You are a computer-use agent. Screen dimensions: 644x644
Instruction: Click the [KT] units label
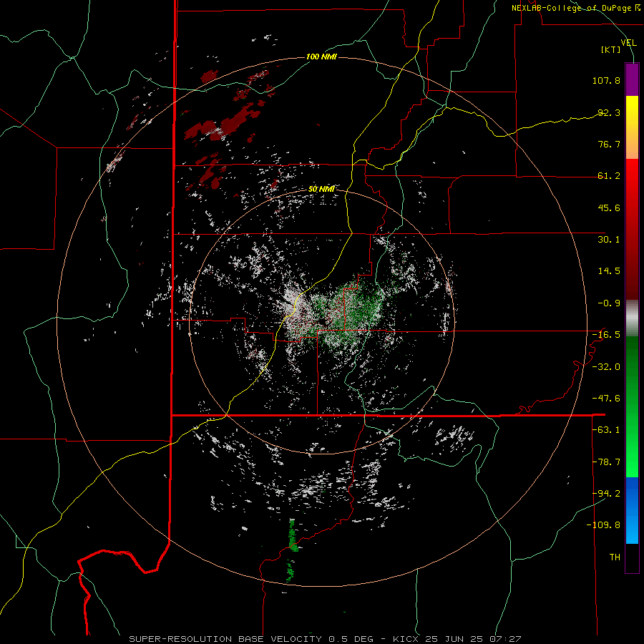click(611, 49)
